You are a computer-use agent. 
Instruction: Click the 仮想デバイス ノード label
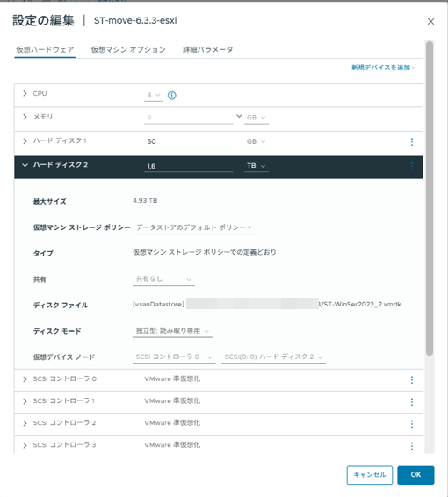(64, 357)
